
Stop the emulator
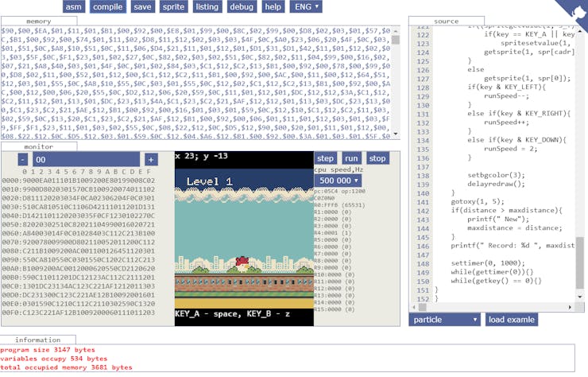coord(377,158)
